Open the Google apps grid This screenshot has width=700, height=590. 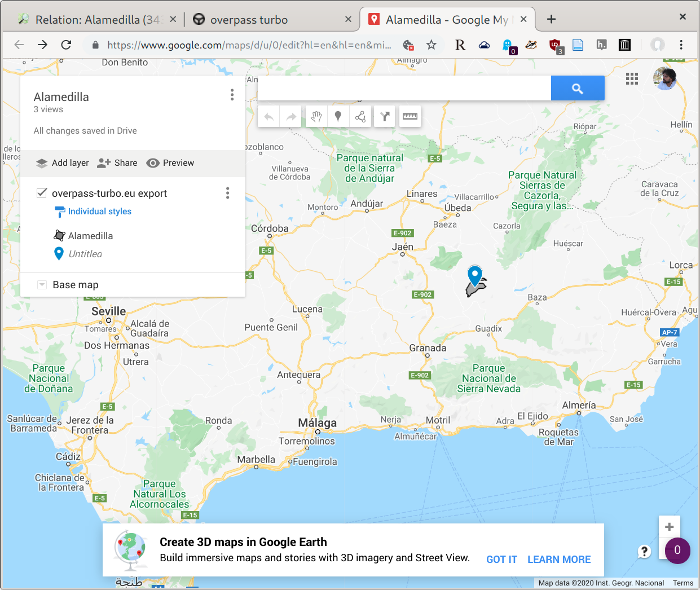point(632,79)
